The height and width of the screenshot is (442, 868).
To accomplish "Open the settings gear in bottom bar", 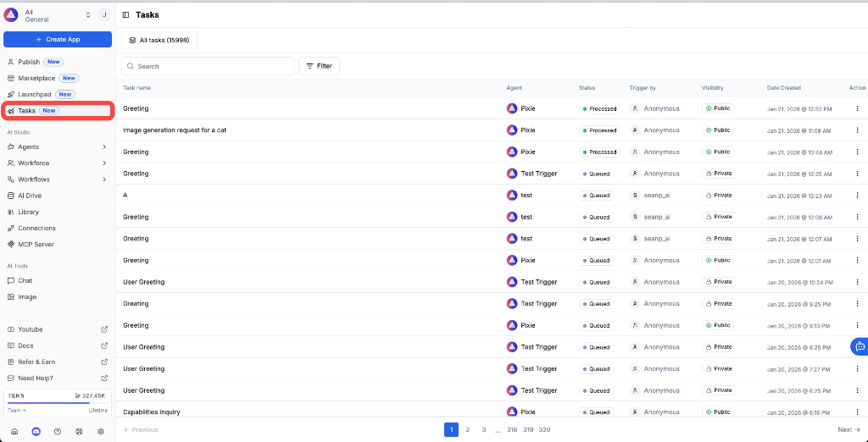I will [101, 432].
